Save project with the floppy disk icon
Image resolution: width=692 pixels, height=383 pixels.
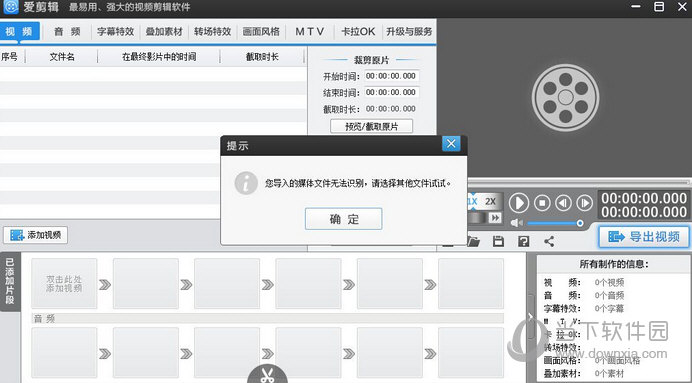coord(498,241)
